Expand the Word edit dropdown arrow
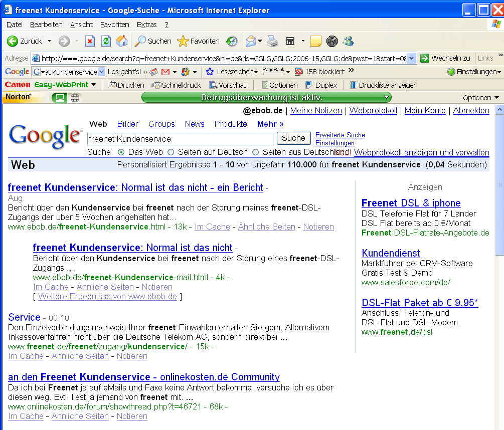Viewport: 504px width, 430px height. (x=303, y=41)
